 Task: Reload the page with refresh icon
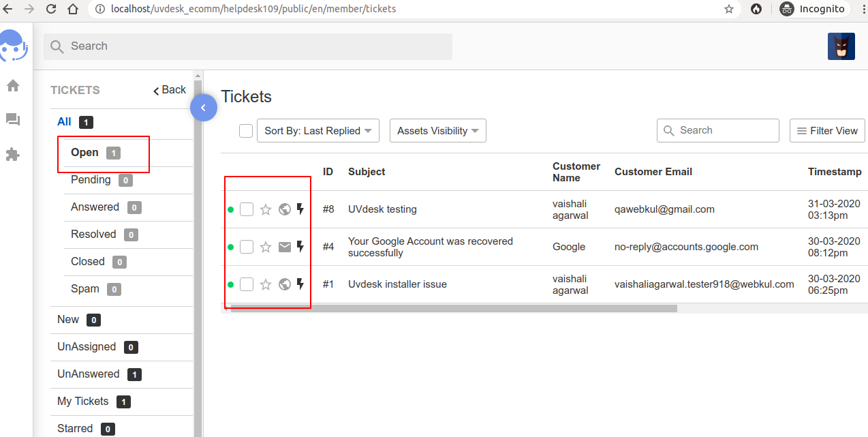[51, 9]
